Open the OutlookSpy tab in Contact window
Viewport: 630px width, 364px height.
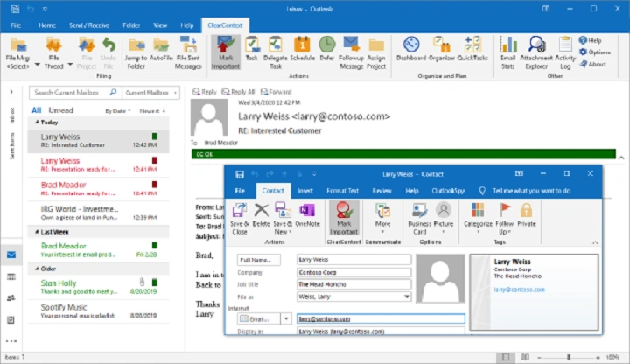coord(448,191)
